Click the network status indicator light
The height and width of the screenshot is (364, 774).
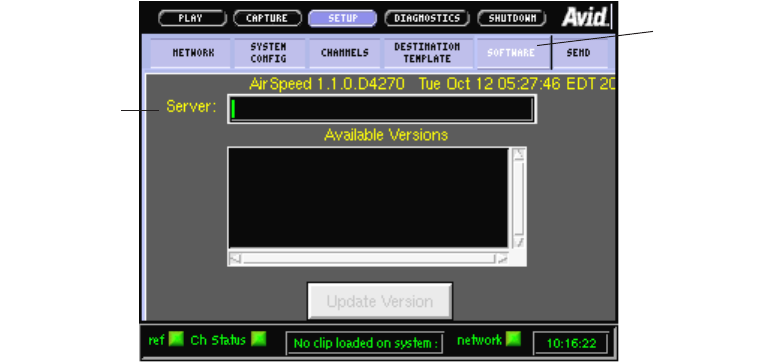tap(514, 339)
